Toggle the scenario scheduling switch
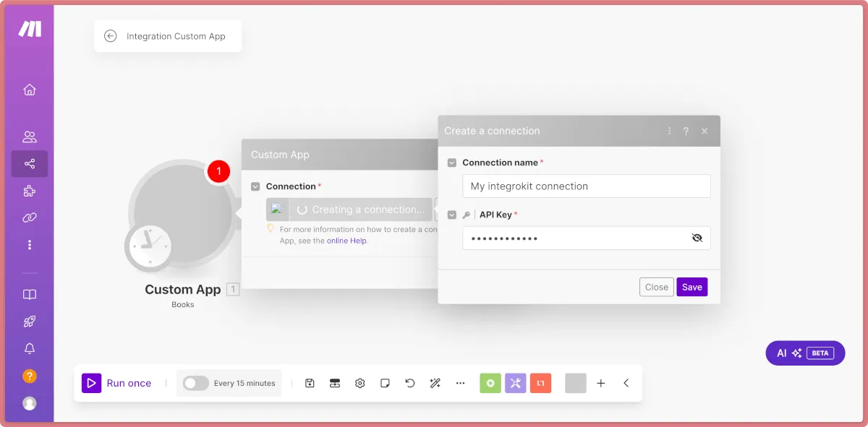 195,383
